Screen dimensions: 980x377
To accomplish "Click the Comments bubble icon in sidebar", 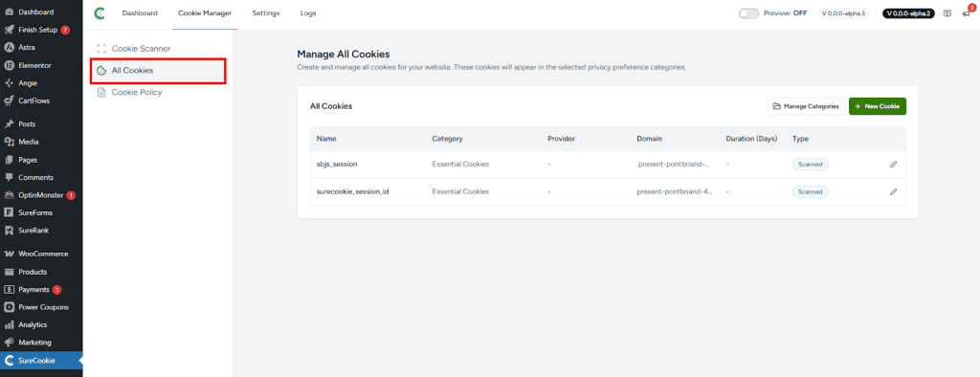I will 9,178.
